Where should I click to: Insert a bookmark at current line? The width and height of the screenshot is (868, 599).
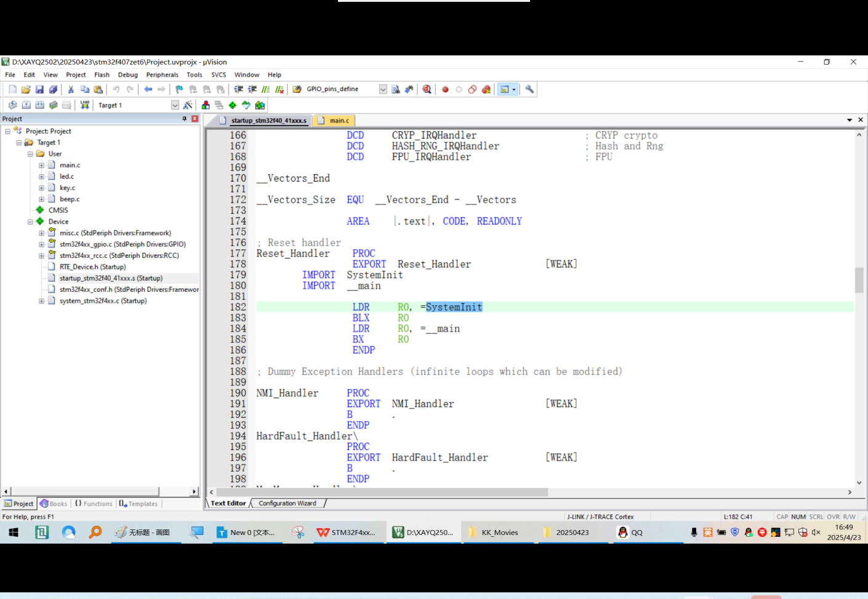click(178, 89)
